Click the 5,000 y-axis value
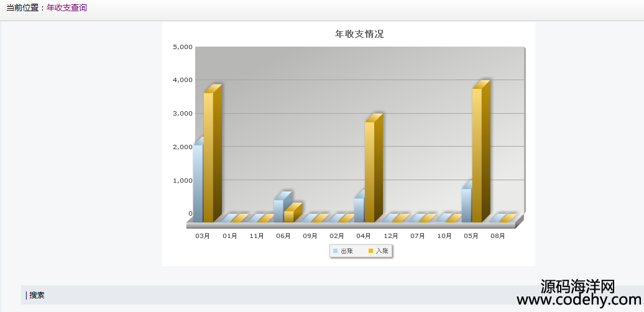This screenshot has width=644, height=312. tap(183, 47)
